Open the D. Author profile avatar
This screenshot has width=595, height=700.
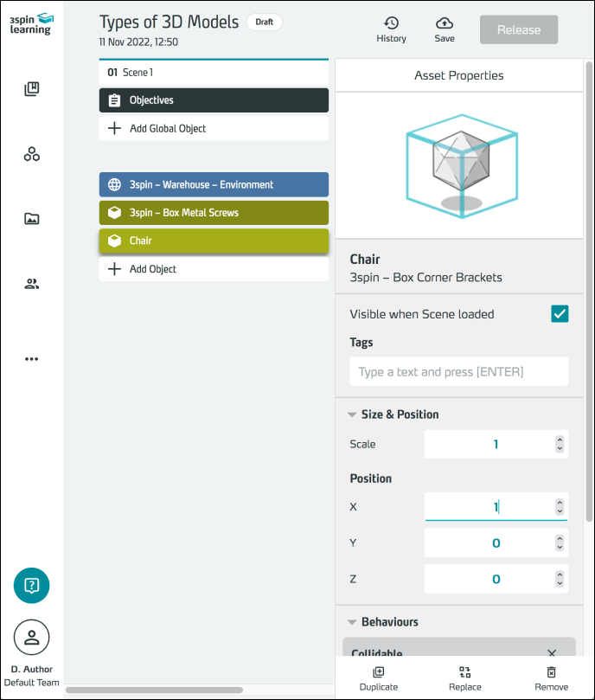pyautogui.click(x=32, y=638)
